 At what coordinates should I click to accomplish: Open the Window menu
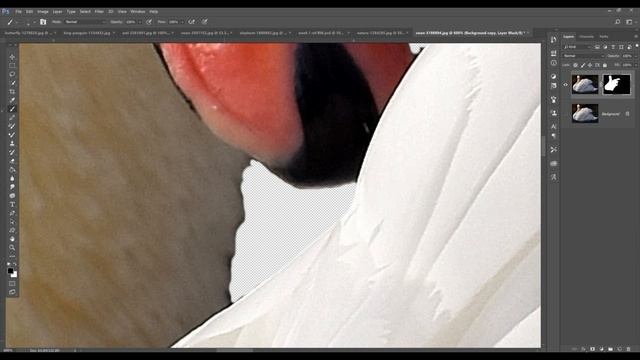[x=138, y=11]
